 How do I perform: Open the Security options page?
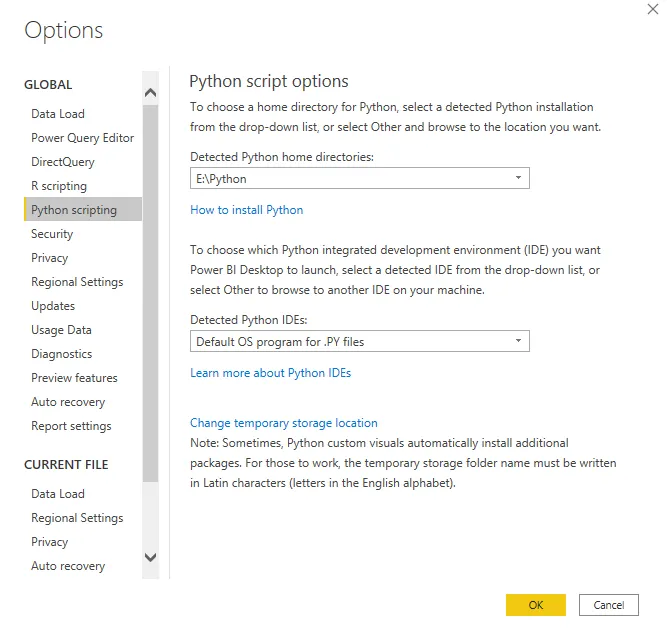click(52, 234)
